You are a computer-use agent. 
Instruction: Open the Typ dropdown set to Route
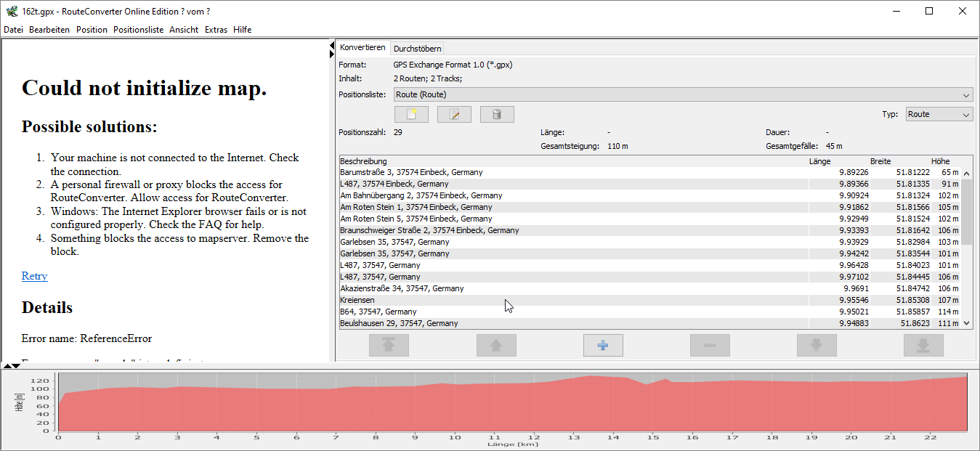pos(939,114)
